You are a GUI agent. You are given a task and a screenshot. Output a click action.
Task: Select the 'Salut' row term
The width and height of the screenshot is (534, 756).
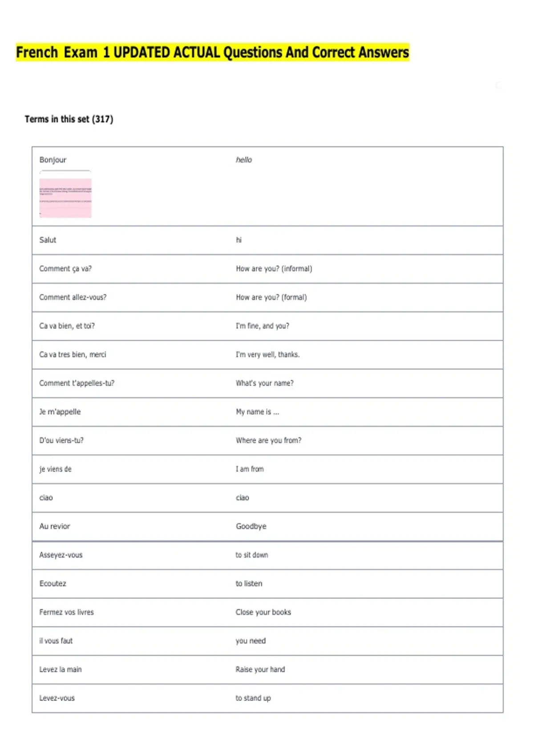pos(48,240)
